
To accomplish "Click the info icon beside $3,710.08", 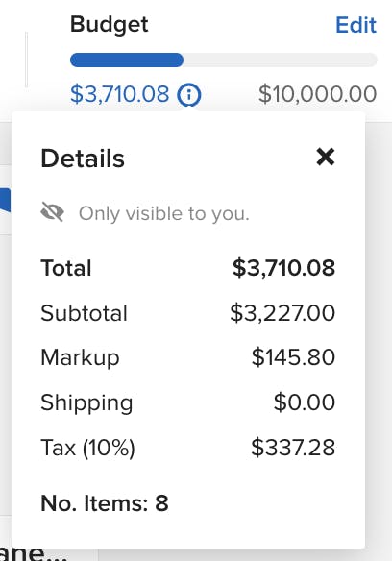I will pos(189,95).
